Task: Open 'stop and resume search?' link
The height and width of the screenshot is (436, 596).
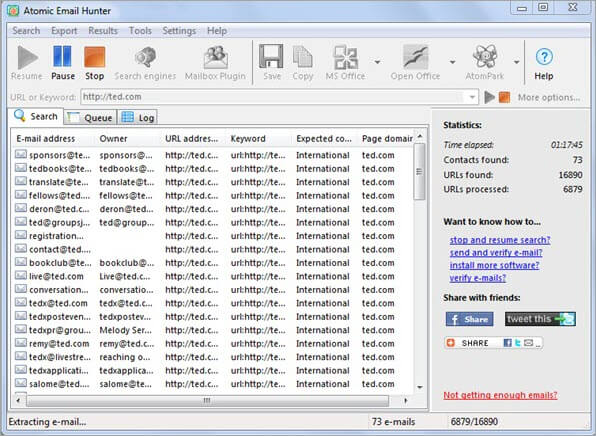Action: 500,240
